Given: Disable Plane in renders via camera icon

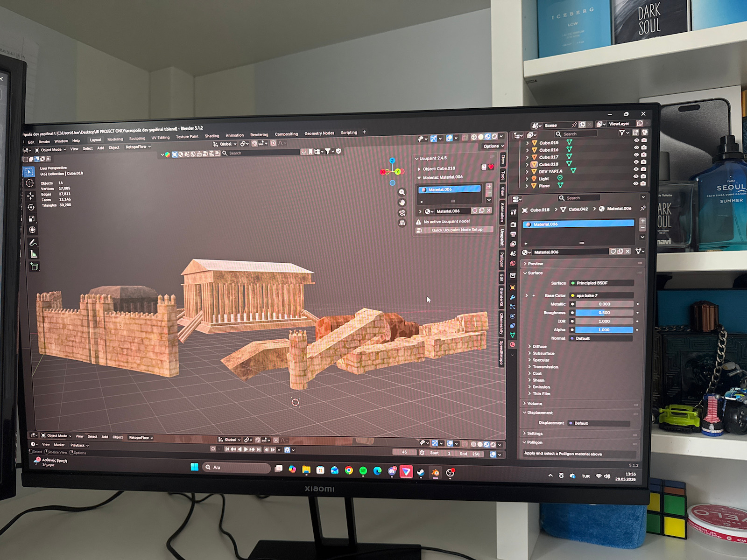Looking at the screenshot, I should pos(643,184).
